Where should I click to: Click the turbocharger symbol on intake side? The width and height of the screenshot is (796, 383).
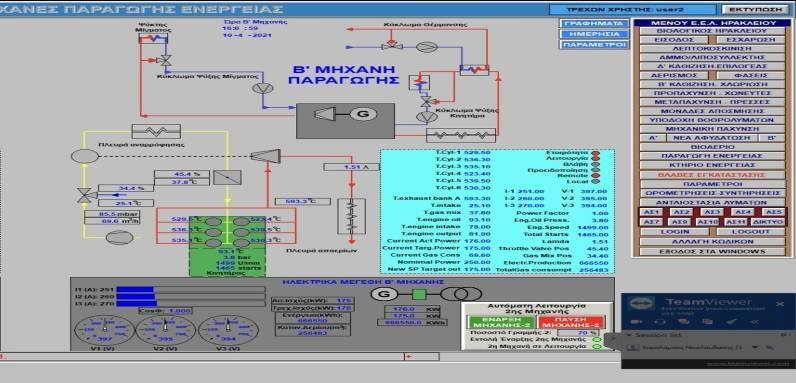click(x=266, y=156)
